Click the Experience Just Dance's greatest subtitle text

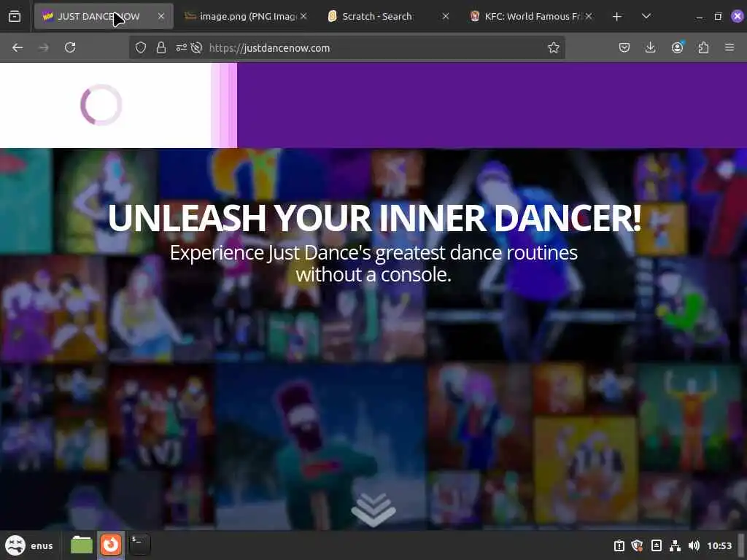pos(373,263)
